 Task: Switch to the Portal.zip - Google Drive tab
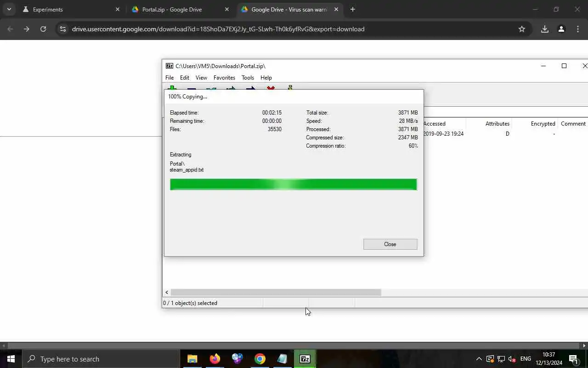tap(172, 9)
